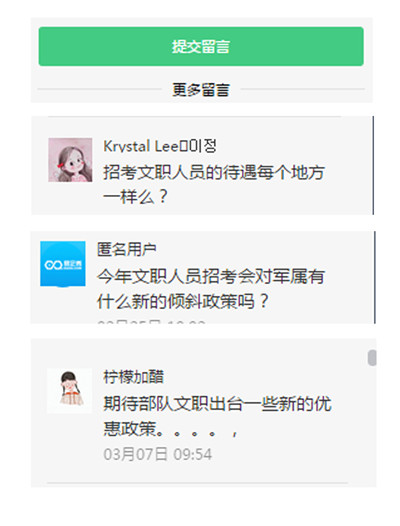Click the line 什么新的倾斜政策吗？
Image resolution: width=400 pixels, height=526 pixels.
[x=183, y=301]
